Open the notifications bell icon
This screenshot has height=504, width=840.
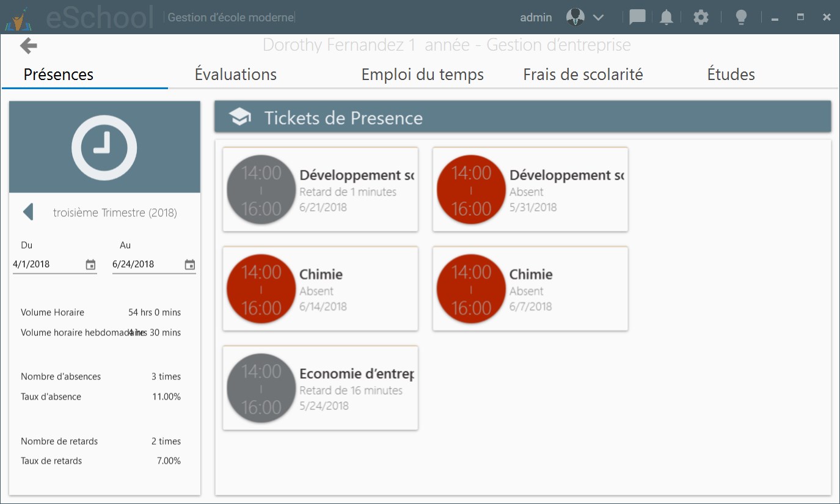pyautogui.click(x=667, y=17)
